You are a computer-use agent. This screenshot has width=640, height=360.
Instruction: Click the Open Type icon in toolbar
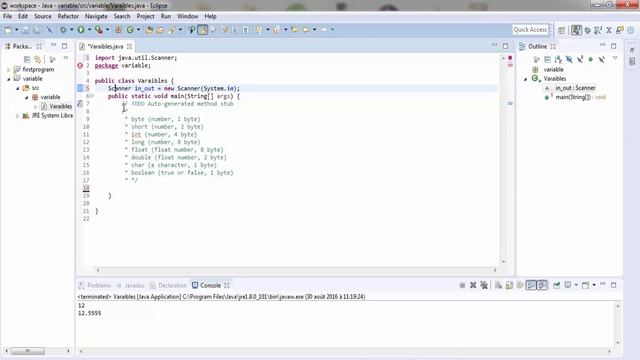tap(149, 30)
